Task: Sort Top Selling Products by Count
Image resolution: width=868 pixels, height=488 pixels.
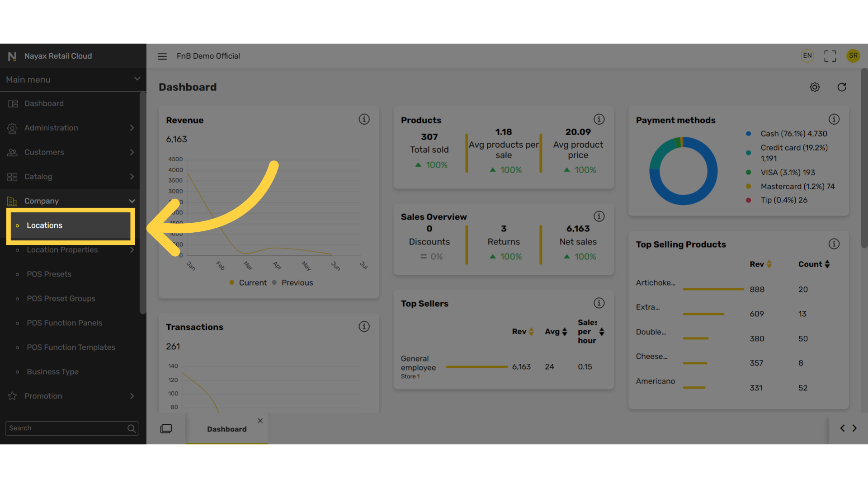Action: pos(814,264)
